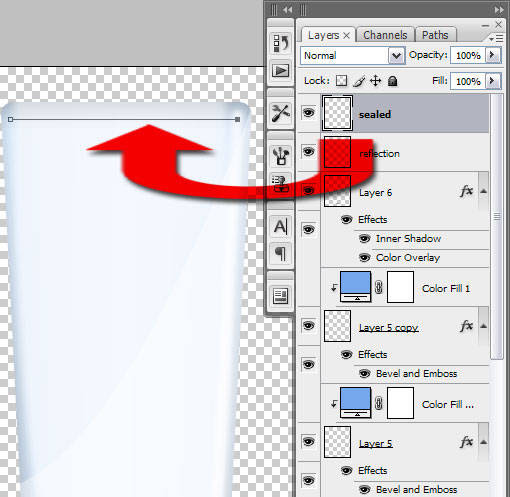Open the Layer Comps panel icon

pos(281,296)
